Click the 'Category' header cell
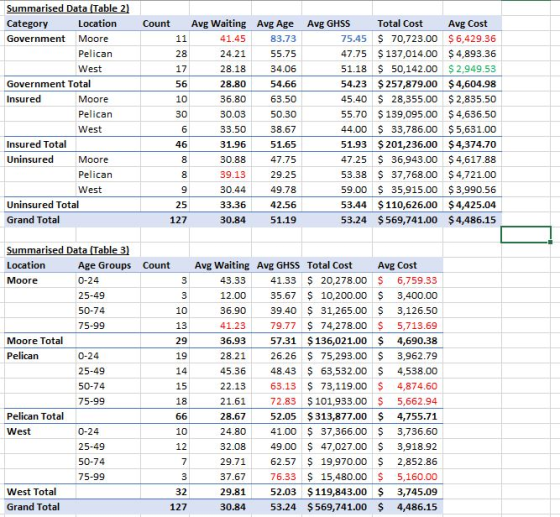The width and height of the screenshot is (560, 517). pos(27,24)
